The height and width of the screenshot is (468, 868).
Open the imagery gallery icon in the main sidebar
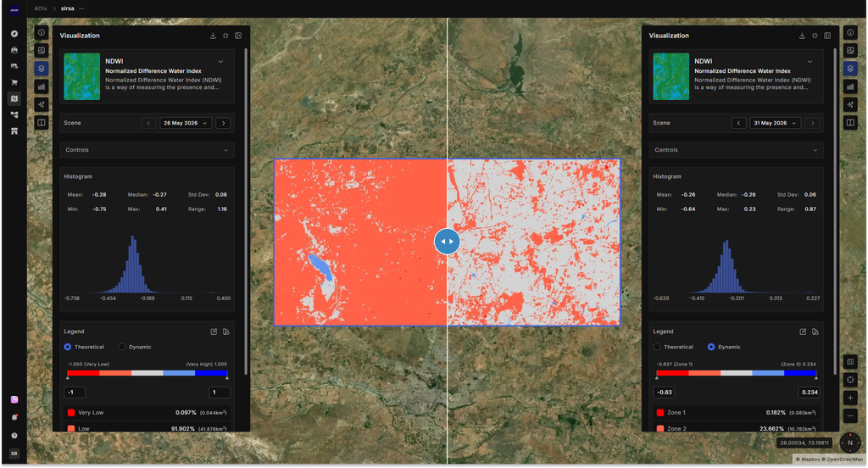pos(14,50)
